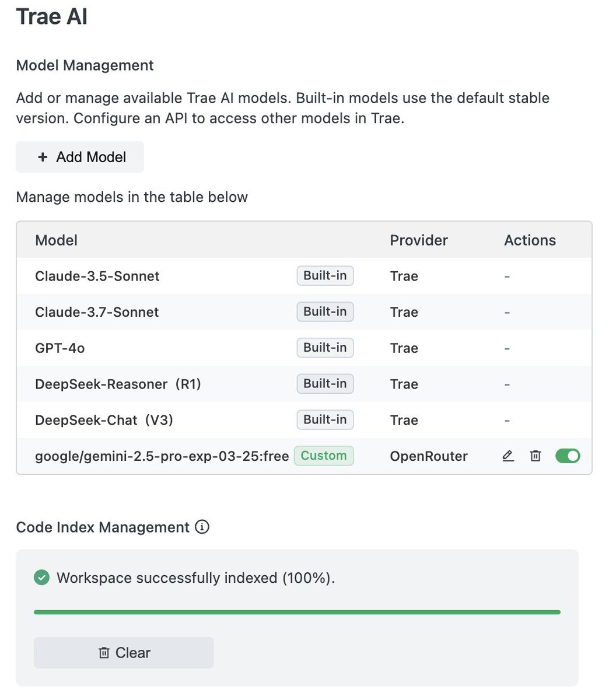Click the indexing progress bar

click(x=297, y=612)
